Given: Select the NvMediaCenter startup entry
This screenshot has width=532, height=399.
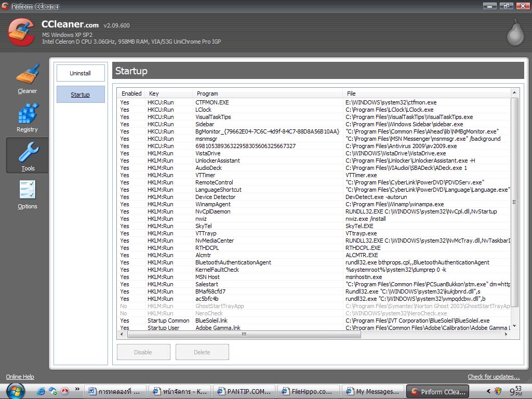Looking at the screenshot, I should click(x=313, y=241).
